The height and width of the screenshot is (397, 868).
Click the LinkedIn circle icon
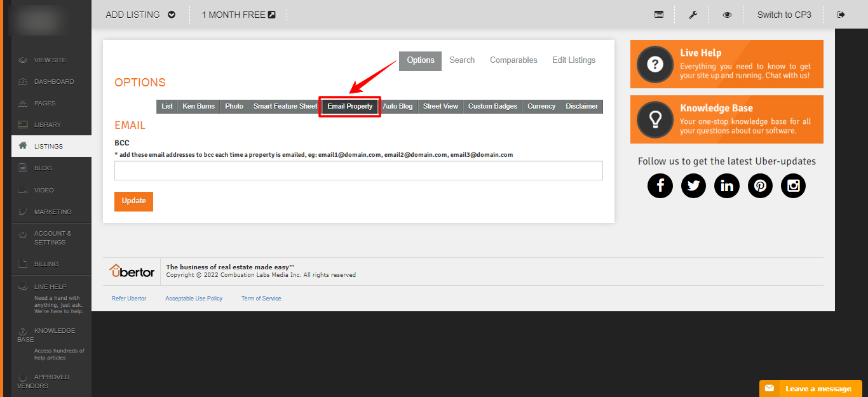point(727,185)
